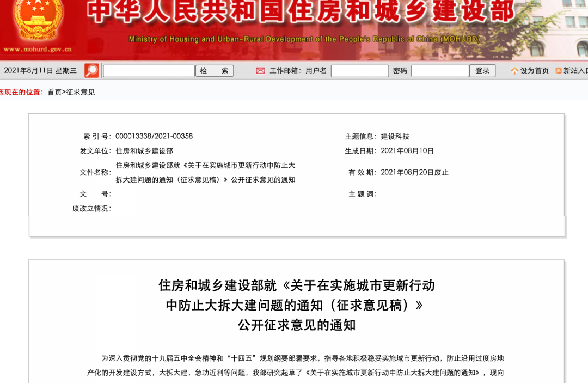Click the 检索 search button
Screen dimensions: 588x383
[x=215, y=71]
